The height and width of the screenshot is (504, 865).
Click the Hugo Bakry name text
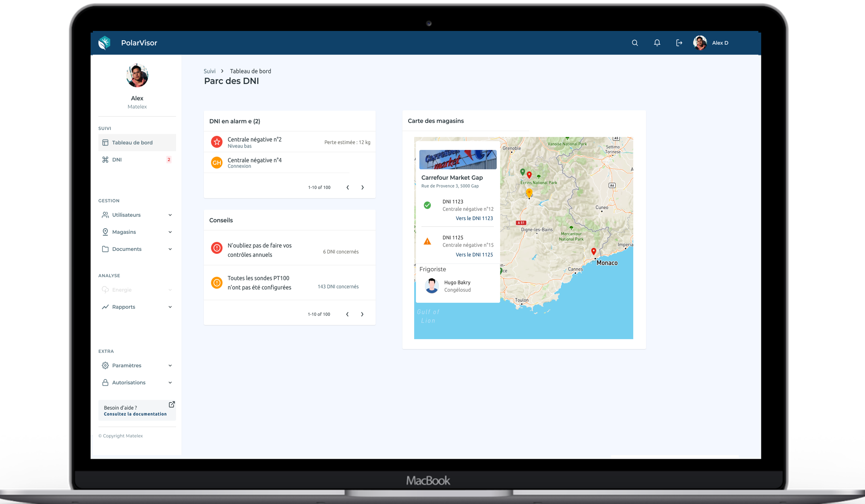[457, 283]
